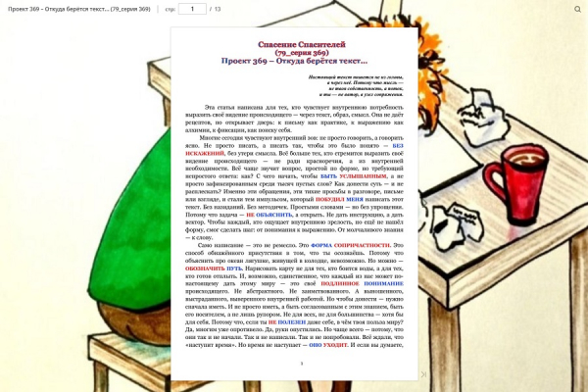Click the italic epigraph block on the page

(x=356, y=85)
